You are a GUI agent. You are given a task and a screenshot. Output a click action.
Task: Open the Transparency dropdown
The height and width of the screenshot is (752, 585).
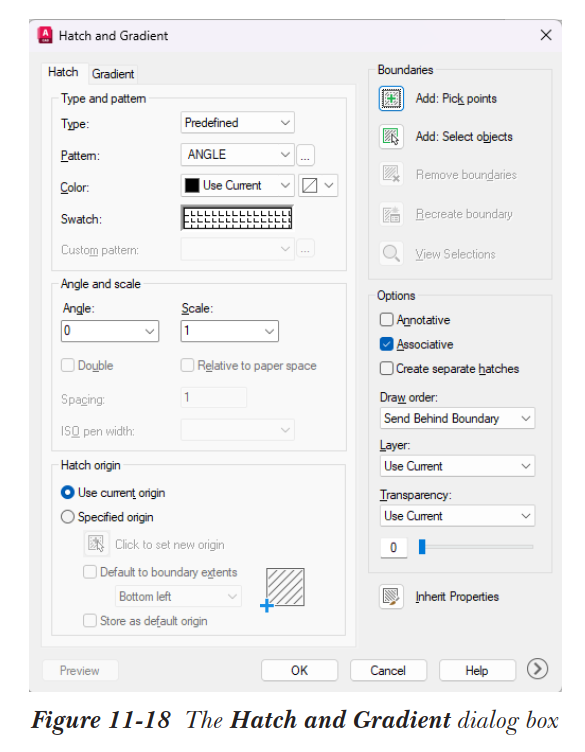tap(457, 516)
